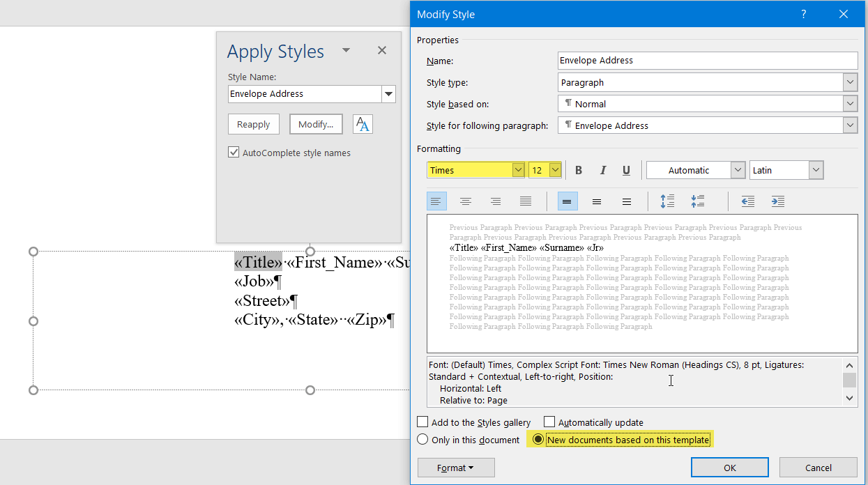The width and height of the screenshot is (868, 485).
Task: Click the Style Name box in Apply Styles
Action: coord(305,94)
